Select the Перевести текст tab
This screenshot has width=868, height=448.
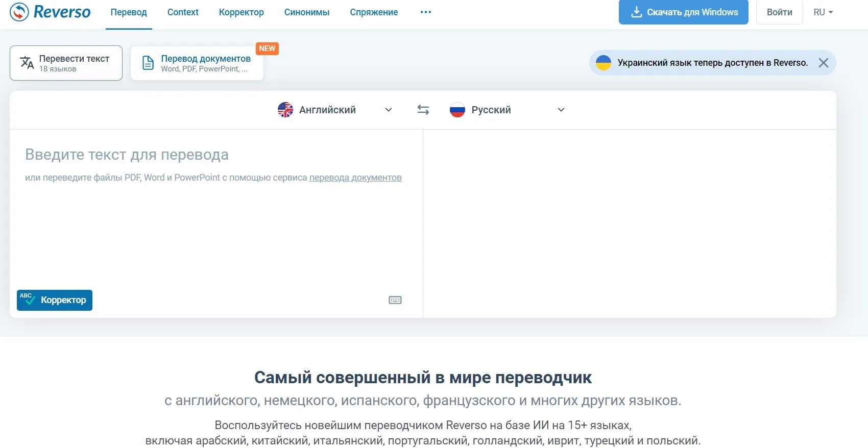point(66,63)
